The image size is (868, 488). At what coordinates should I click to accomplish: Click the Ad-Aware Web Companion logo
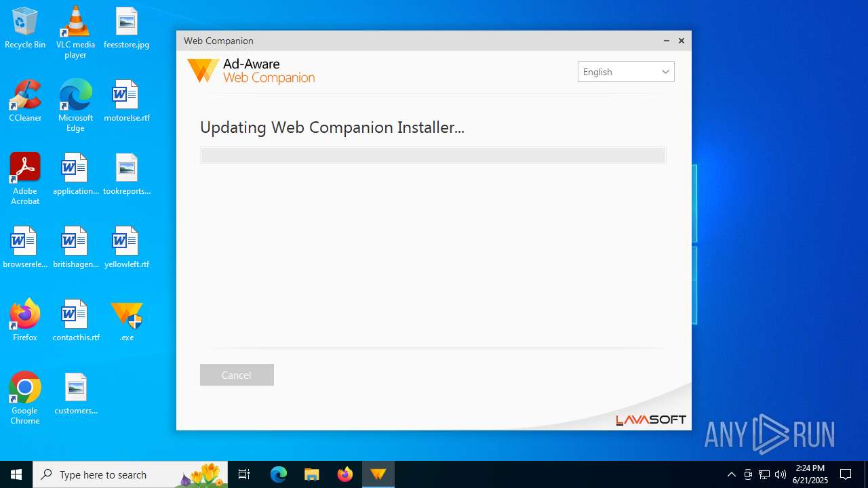(x=251, y=71)
